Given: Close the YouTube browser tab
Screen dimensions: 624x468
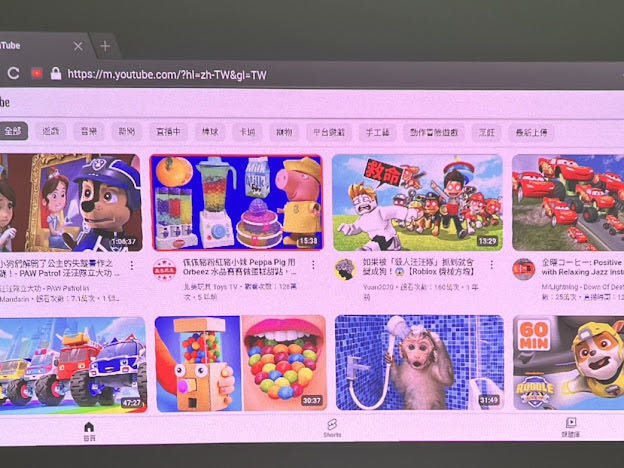Looking at the screenshot, I should (x=78, y=47).
